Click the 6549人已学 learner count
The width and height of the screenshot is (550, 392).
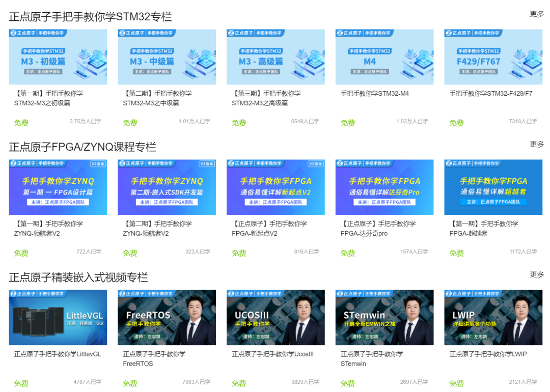[305, 121]
